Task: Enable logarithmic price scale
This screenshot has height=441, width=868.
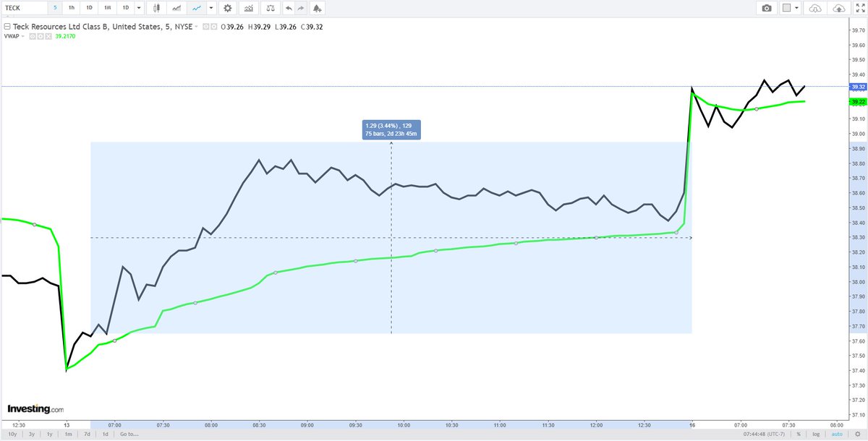Action: pyautogui.click(x=816, y=434)
